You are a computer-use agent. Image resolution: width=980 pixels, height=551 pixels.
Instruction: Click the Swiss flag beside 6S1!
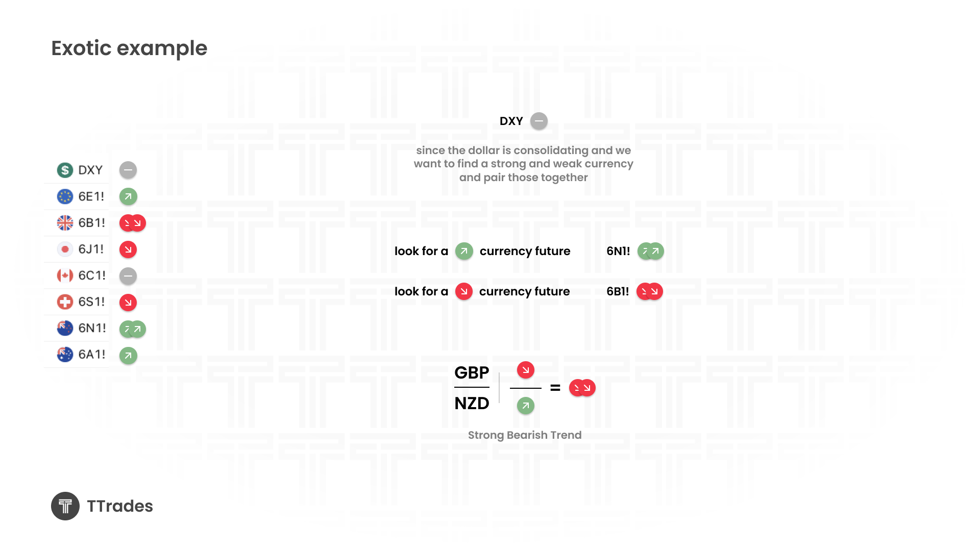[65, 302]
